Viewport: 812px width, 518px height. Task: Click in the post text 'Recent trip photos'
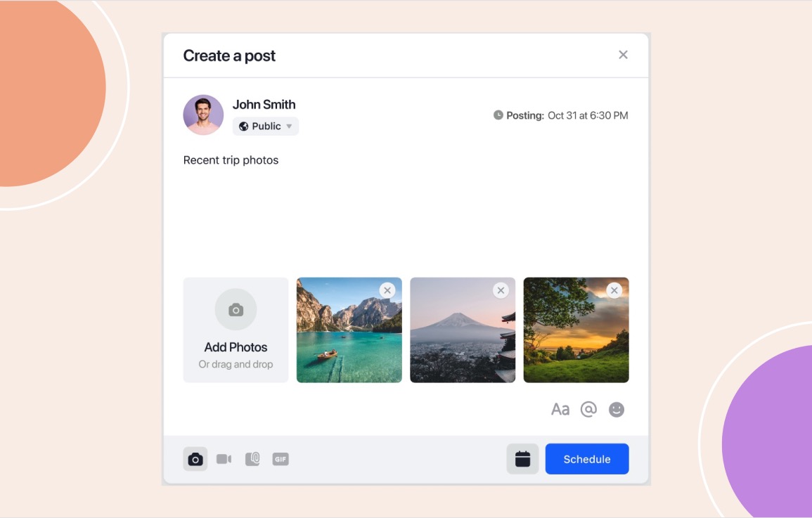[x=231, y=160]
